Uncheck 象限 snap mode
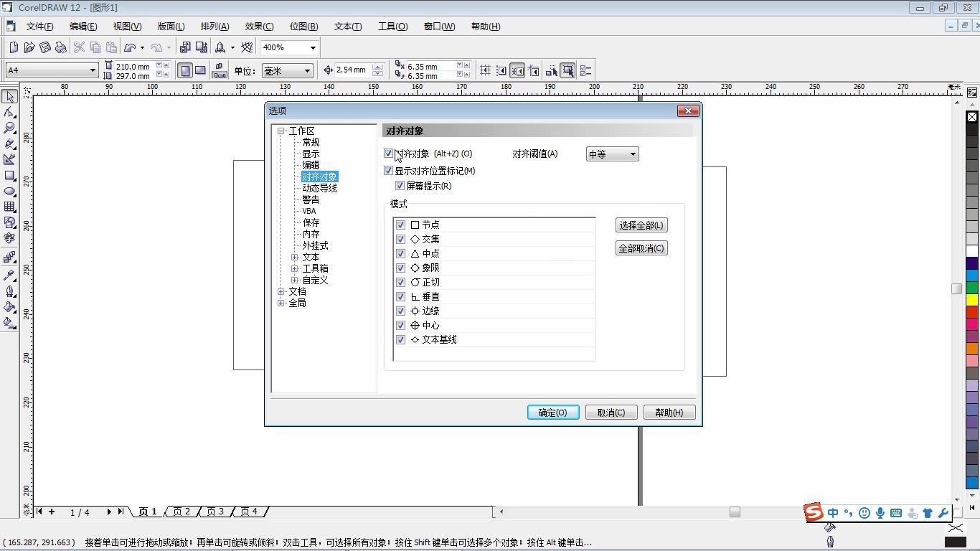This screenshot has height=551, width=980. (x=401, y=268)
